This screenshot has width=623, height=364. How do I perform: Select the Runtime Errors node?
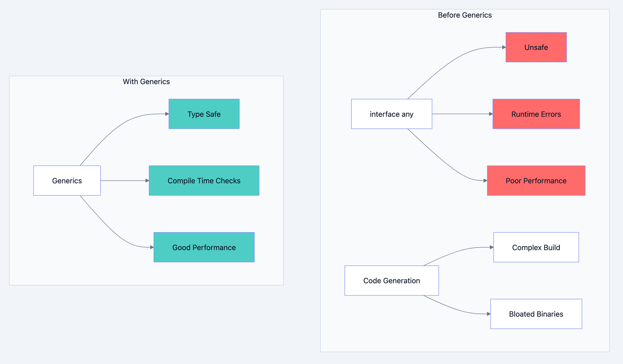(x=536, y=114)
